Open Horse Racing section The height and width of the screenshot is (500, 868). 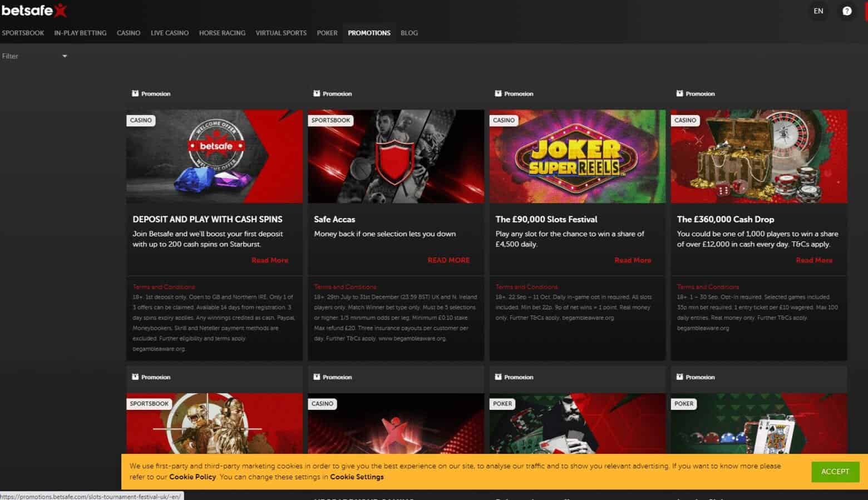(x=222, y=33)
